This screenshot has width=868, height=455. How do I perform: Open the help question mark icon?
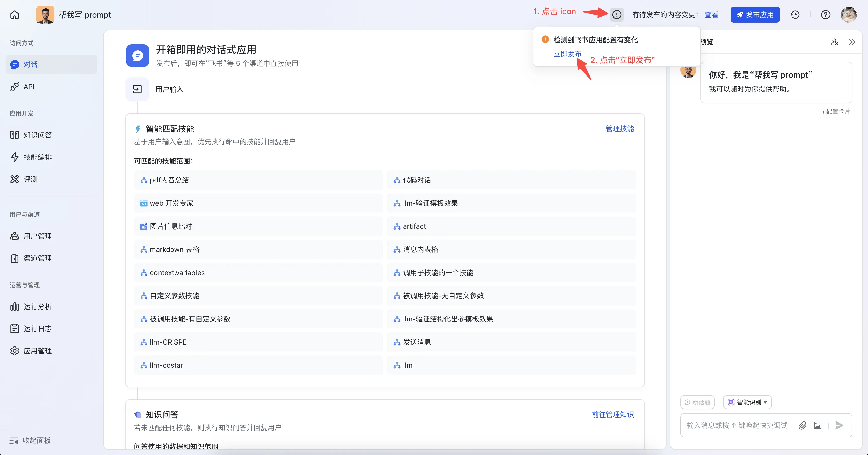[825, 15]
